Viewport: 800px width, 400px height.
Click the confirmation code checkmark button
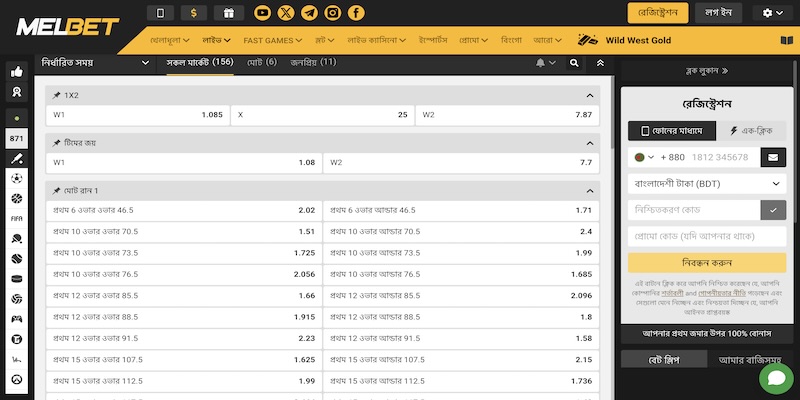point(772,209)
